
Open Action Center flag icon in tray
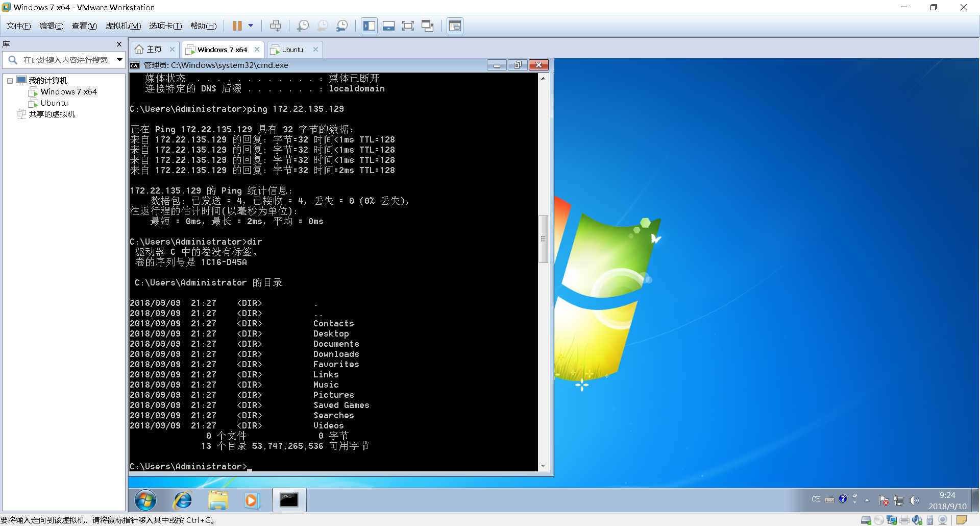pos(884,500)
